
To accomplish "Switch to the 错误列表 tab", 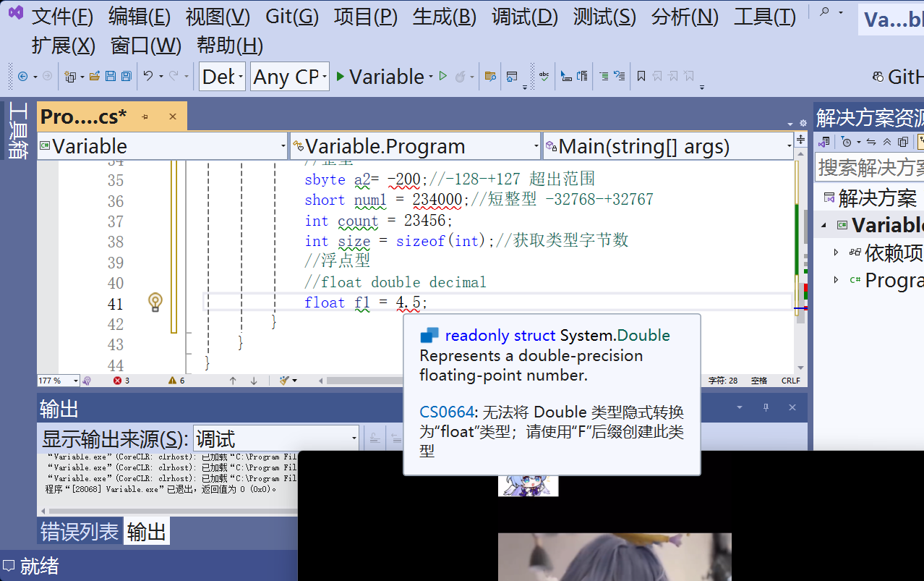I will point(80,531).
